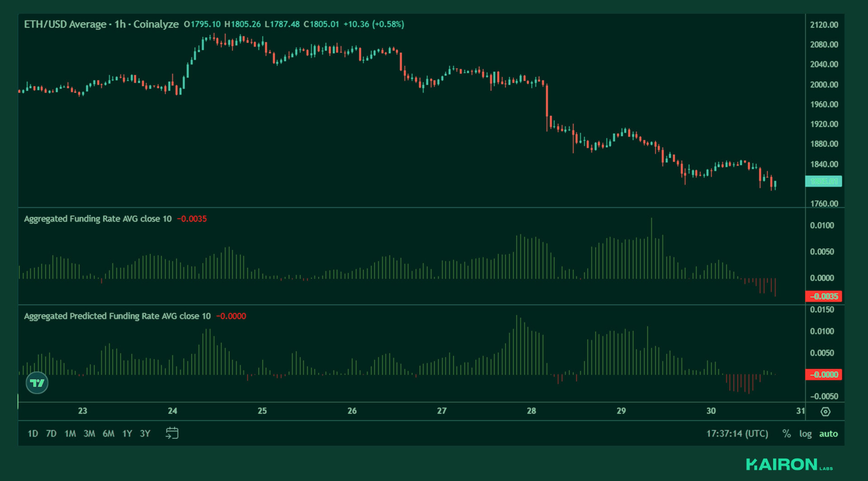Choose the 6M range
Image resolution: width=868 pixels, height=481 pixels.
(x=108, y=434)
